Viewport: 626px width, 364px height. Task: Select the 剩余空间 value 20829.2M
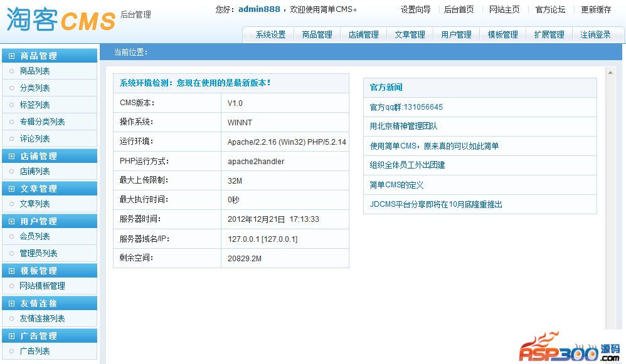(x=245, y=259)
